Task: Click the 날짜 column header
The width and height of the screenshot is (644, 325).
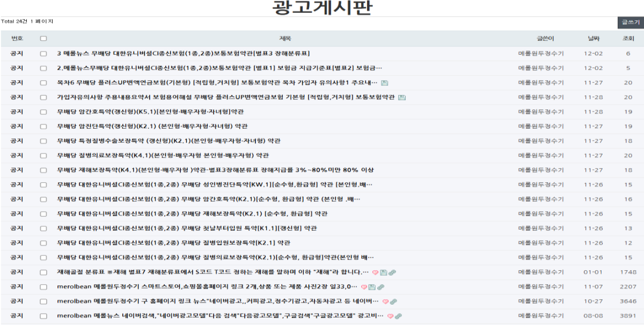Action: (593, 39)
